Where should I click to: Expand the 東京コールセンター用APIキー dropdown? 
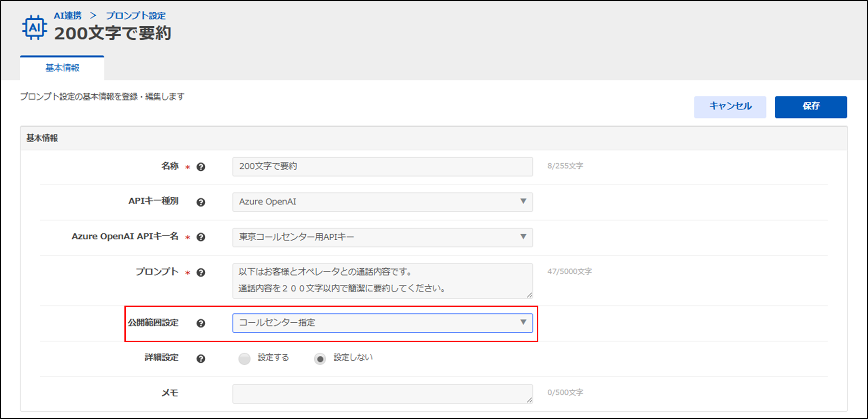tap(382, 237)
